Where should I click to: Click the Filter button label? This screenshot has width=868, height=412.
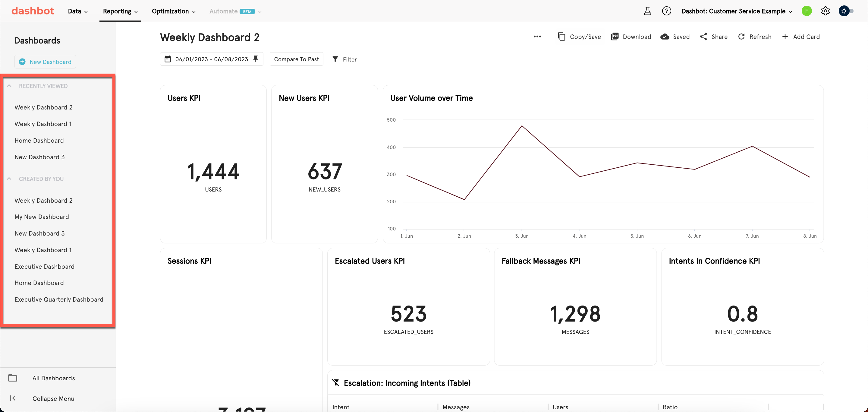pos(350,59)
